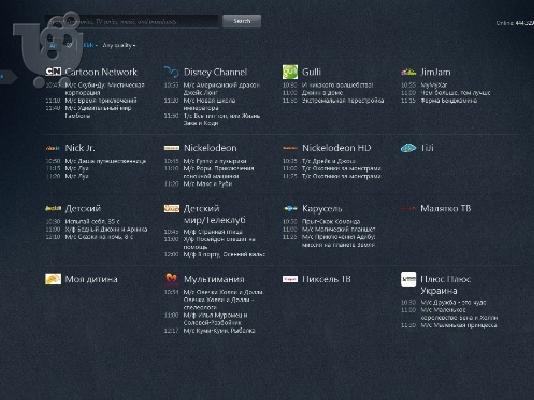Focus the channel search input field
Viewport: 534px width, 400px height.
132,21
